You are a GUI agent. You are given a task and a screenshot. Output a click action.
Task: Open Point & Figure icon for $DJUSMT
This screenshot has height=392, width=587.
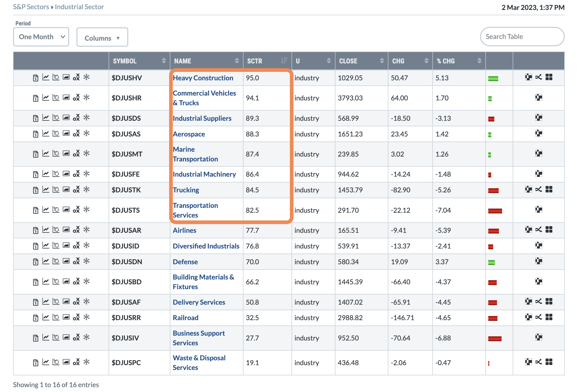[x=76, y=153]
